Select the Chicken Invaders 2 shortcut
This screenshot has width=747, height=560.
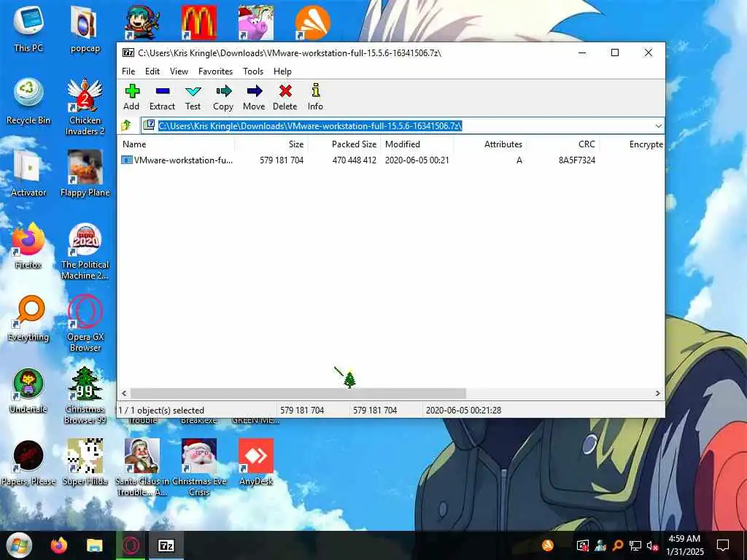coord(85,106)
